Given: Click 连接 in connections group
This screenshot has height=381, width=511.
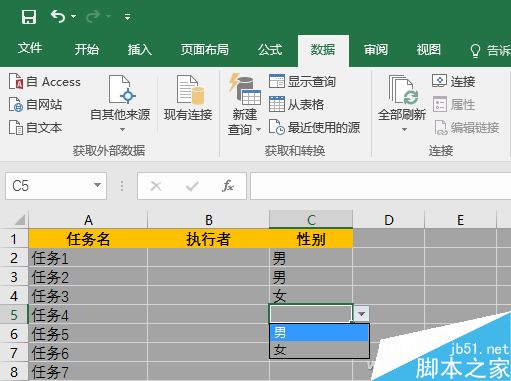Looking at the screenshot, I should (454, 81).
